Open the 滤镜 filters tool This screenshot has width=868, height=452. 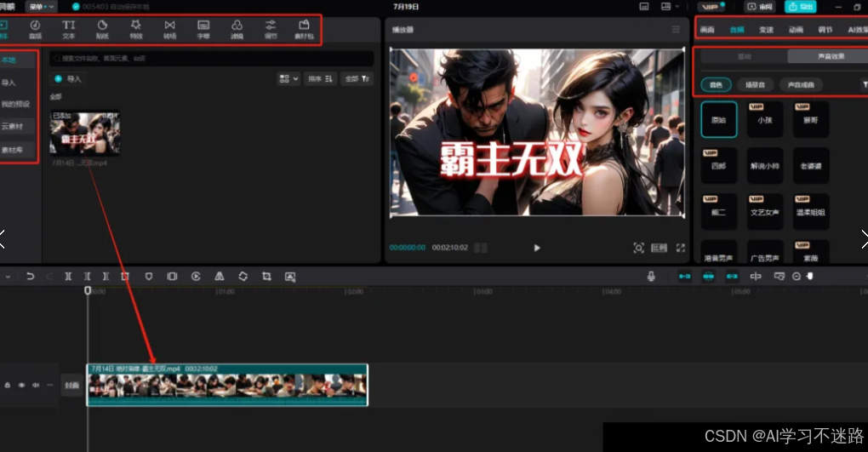[237, 29]
